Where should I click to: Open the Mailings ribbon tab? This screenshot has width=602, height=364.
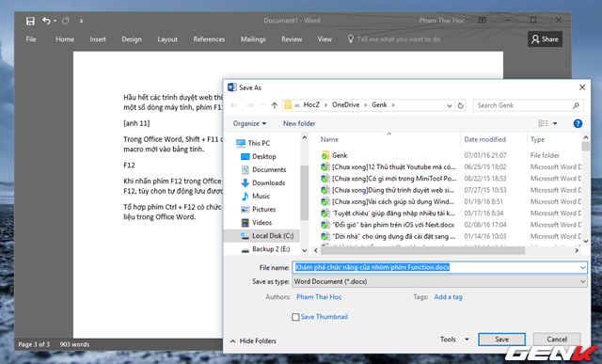(253, 40)
